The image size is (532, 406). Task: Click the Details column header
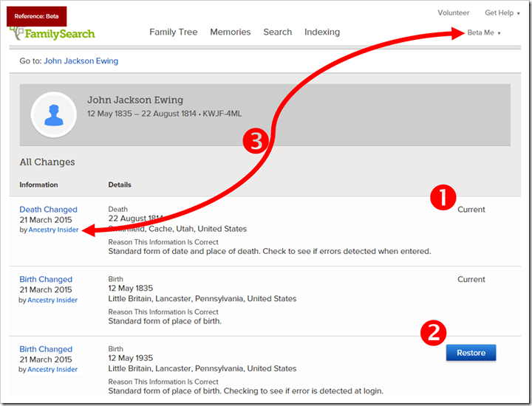120,185
